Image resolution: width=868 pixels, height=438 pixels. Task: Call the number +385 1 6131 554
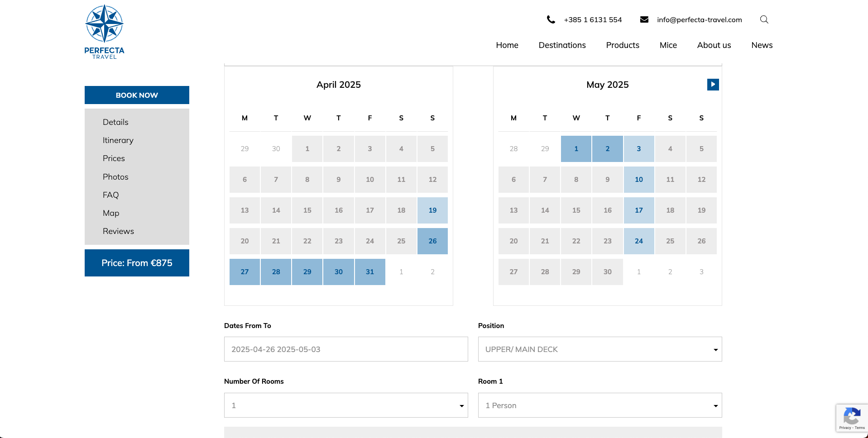593,19
